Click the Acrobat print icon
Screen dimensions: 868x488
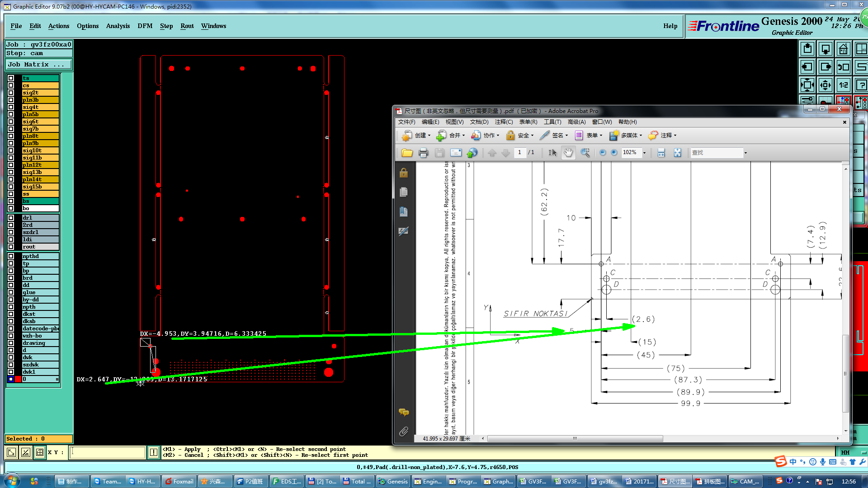[423, 153]
